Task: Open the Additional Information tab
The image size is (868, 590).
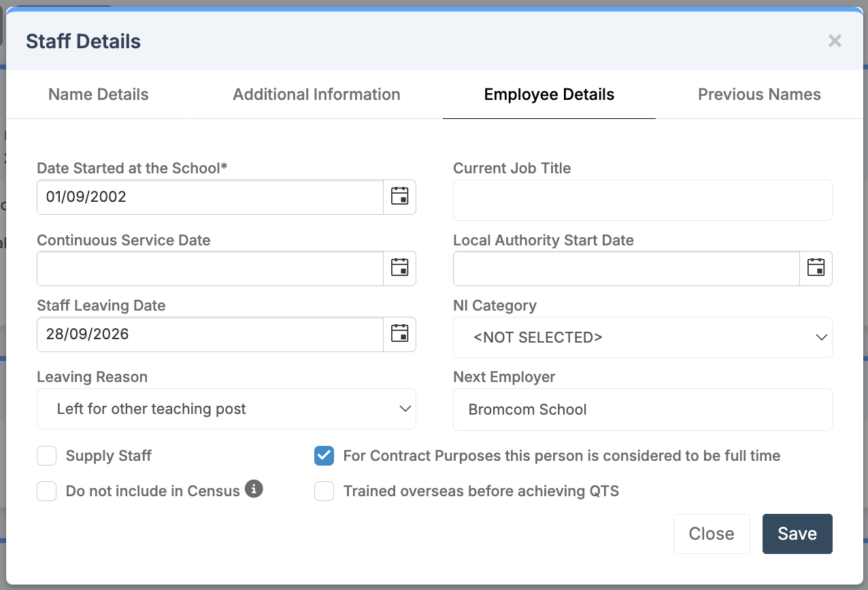Action: tap(317, 94)
